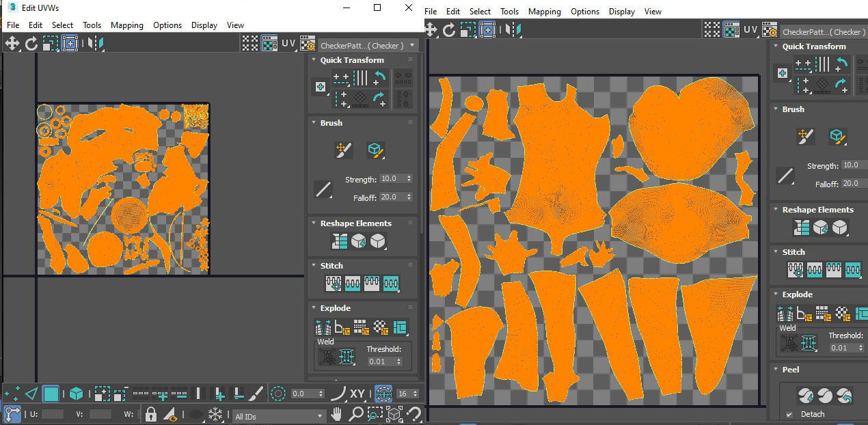Select the Scale tool in left window toolbar
Viewport: 868px width, 425px height.
tap(50, 44)
